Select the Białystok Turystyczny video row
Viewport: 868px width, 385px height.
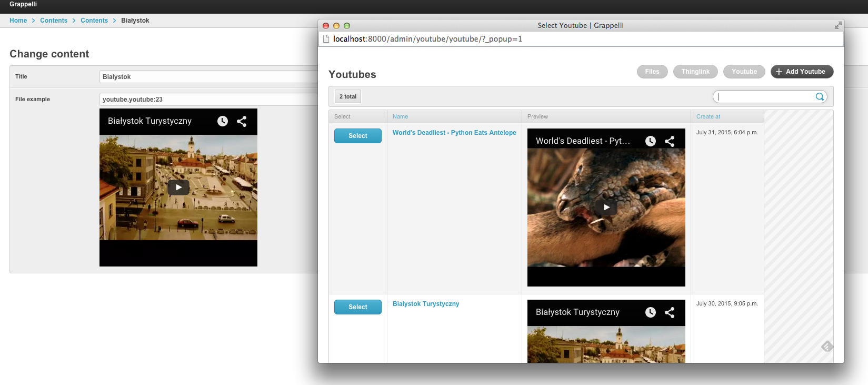(358, 307)
